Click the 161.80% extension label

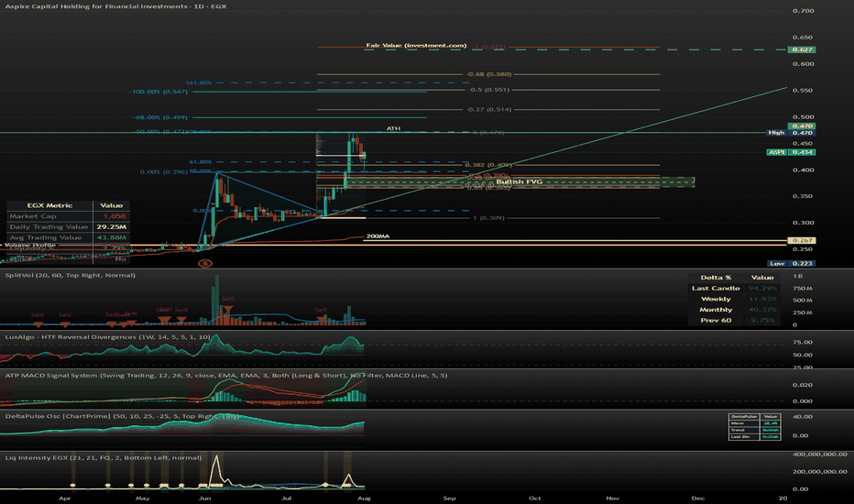pos(198,82)
